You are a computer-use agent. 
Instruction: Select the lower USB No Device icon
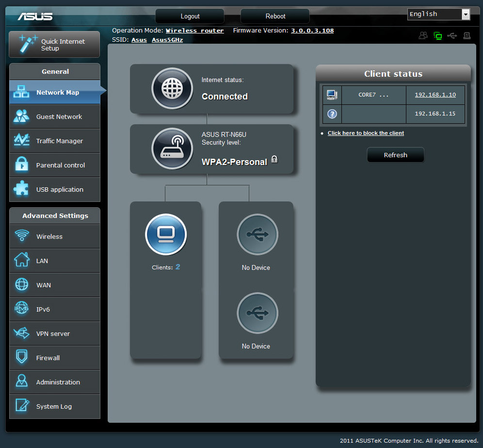[x=257, y=313]
